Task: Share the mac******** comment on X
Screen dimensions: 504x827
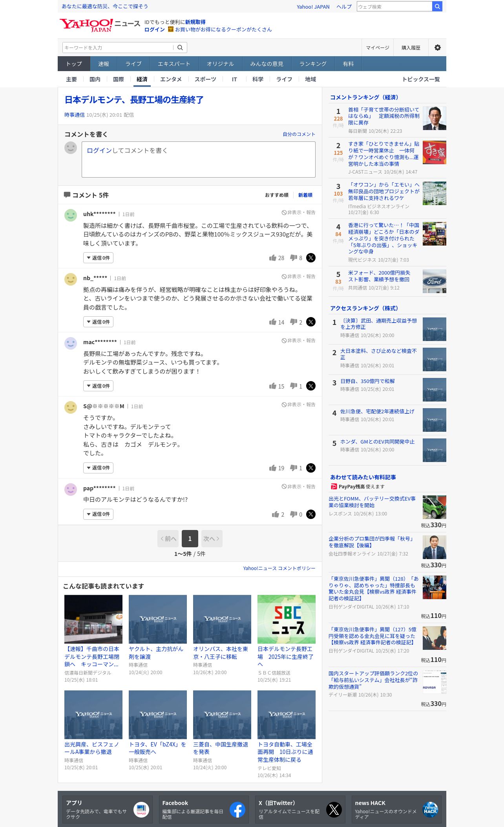Action: (310, 386)
